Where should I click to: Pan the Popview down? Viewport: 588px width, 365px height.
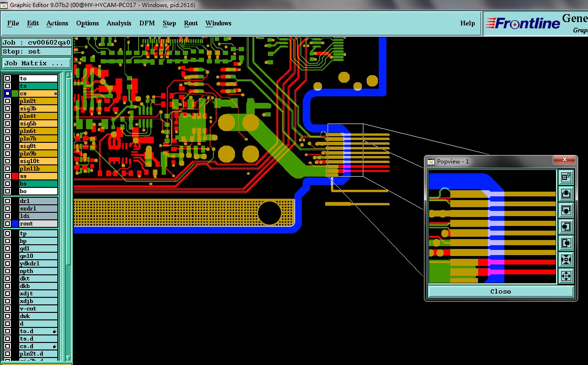pyautogui.click(x=566, y=210)
